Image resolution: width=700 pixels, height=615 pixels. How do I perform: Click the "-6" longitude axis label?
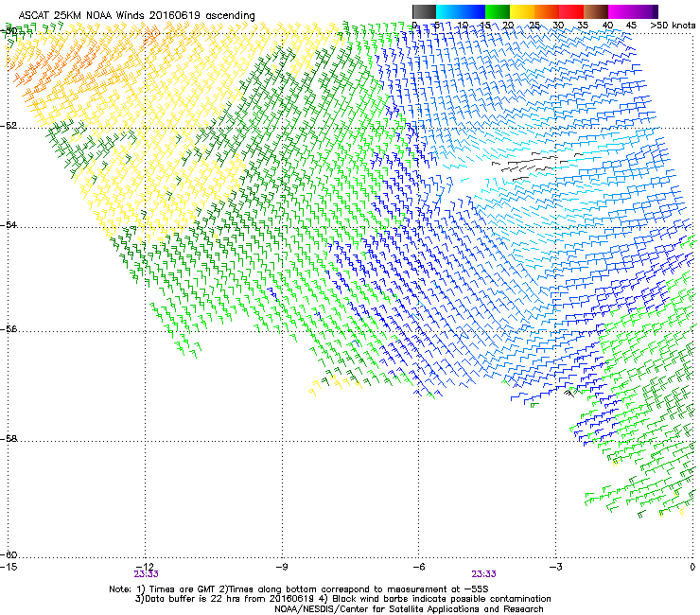coord(418,567)
